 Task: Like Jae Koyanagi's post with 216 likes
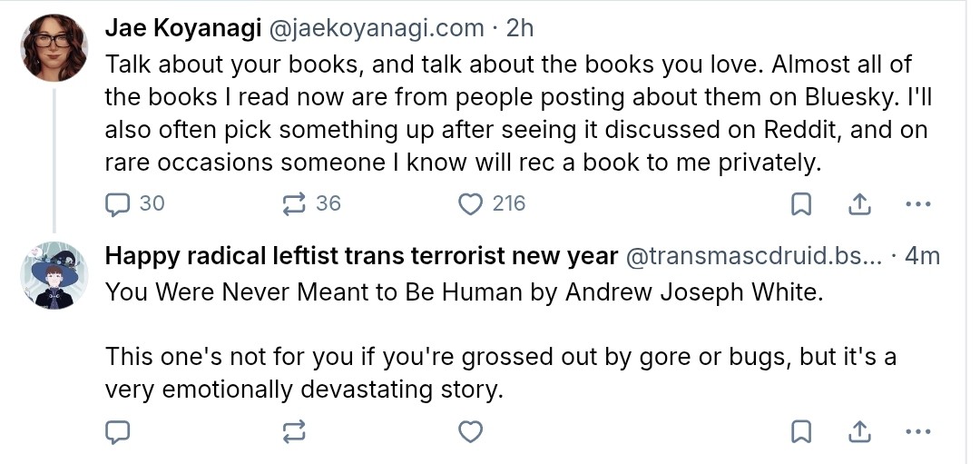tap(492, 204)
